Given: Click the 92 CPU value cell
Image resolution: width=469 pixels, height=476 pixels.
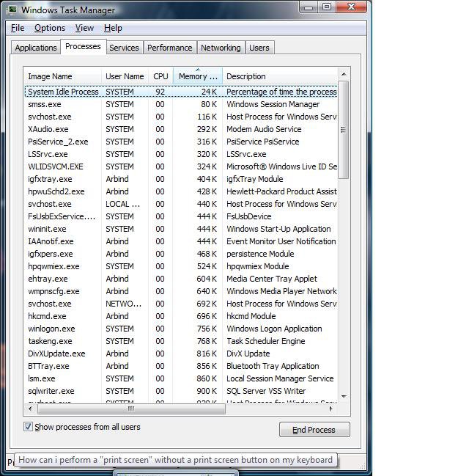Looking at the screenshot, I should [x=160, y=92].
